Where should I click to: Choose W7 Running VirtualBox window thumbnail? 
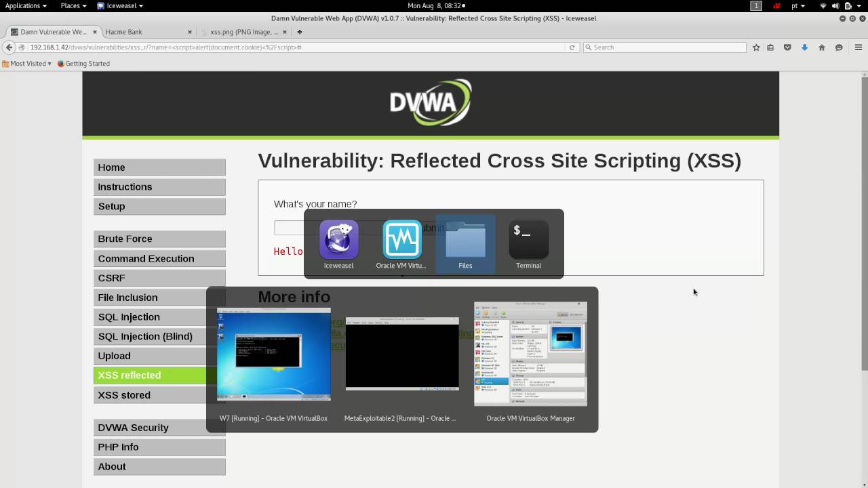click(273, 354)
